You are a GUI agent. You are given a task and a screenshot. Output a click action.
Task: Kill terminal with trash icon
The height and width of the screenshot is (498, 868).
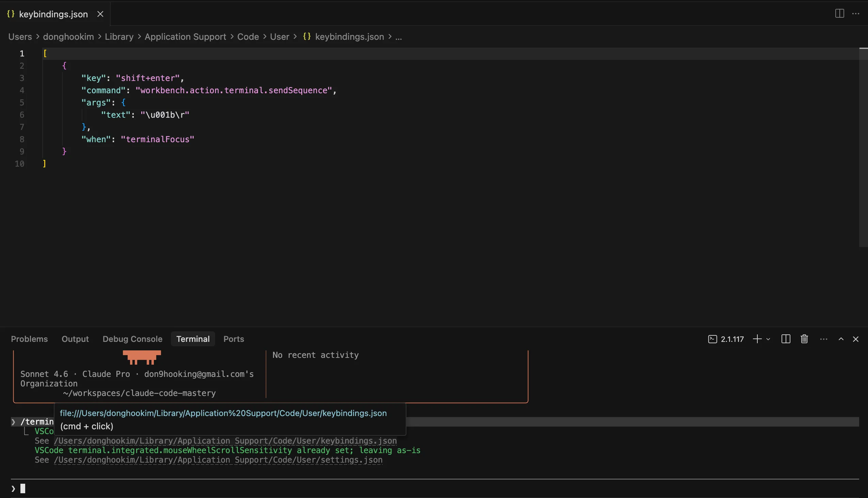point(804,339)
